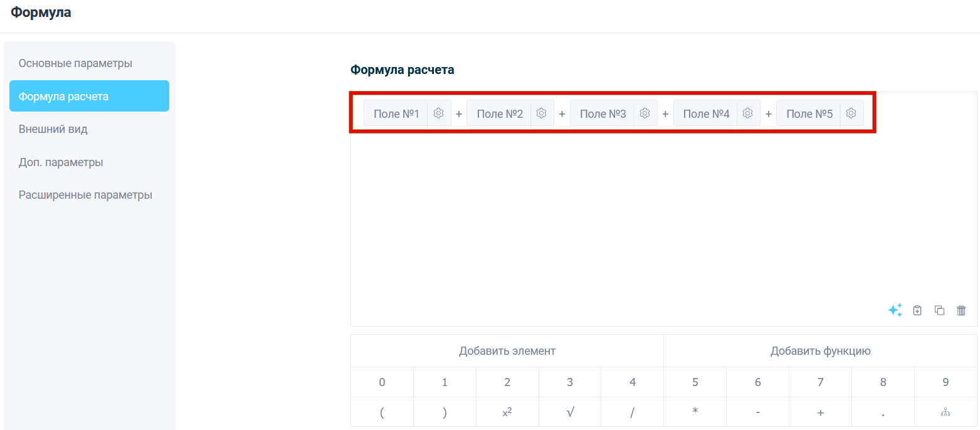Insert the minus operator from keypad
This screenshot has width=980, height=430.
pos(757,412)
